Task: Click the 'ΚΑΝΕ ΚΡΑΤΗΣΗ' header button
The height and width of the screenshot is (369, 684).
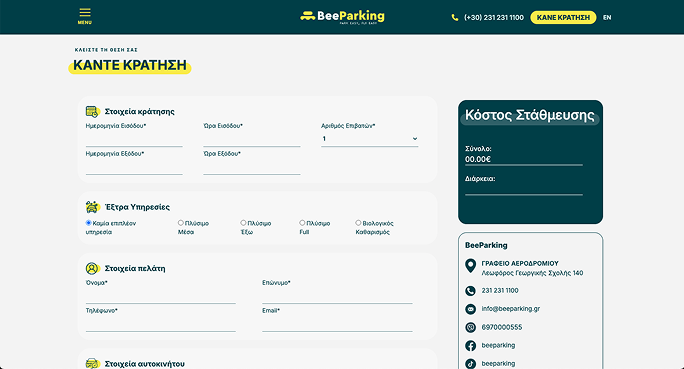Action: [563, 17]
